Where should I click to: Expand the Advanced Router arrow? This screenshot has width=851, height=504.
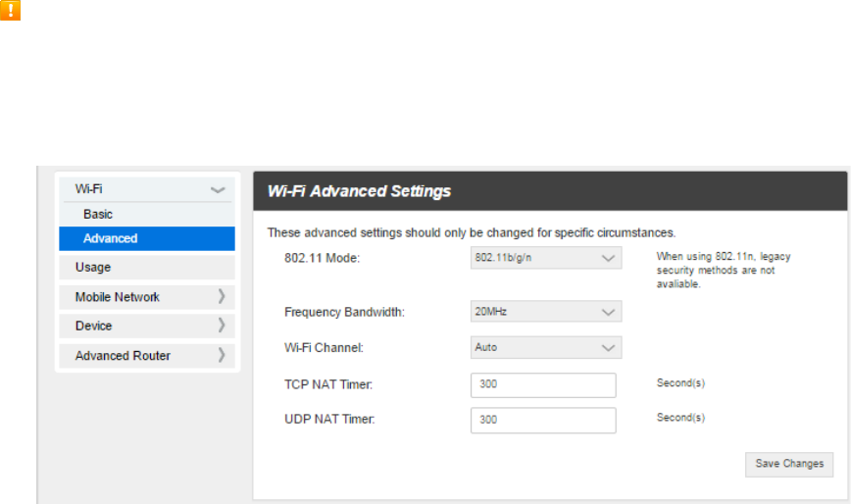[222, 355]
